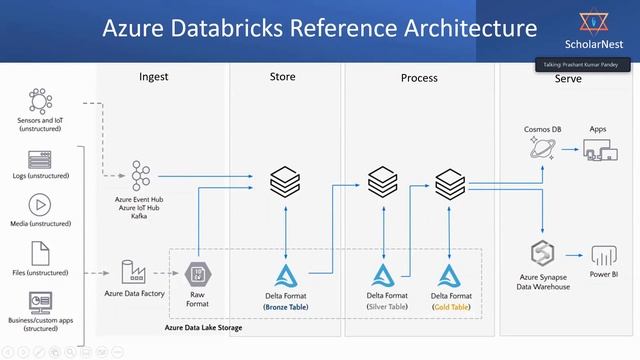Click the "Azure Data Factory" label
The width and height of the screenshot is (640, 360).
[134, 293]
